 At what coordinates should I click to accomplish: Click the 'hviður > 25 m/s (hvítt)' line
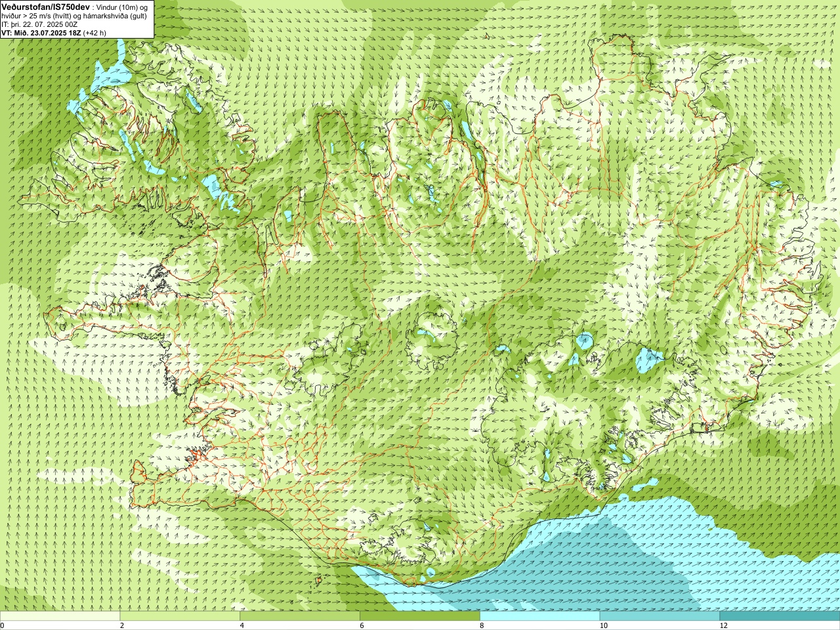point(37,15)
